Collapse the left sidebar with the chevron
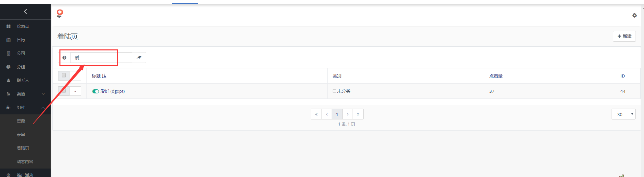The height and width of the screenshot is (177, 644). coord(25,12)
